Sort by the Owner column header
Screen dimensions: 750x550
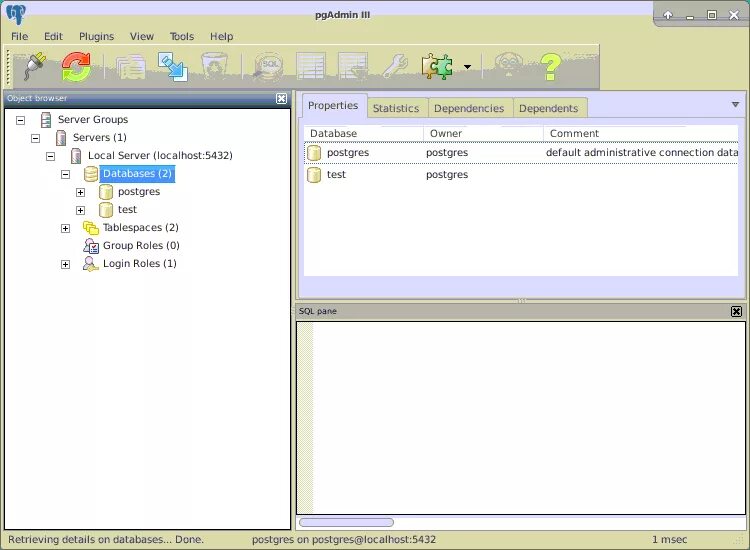click(x=484, y=133)
